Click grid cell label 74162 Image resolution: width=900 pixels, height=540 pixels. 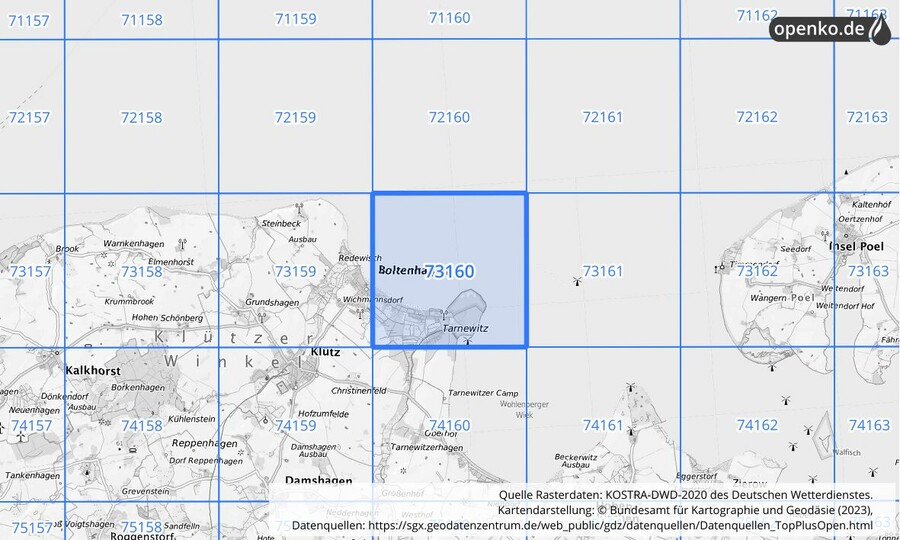point(757,425)
